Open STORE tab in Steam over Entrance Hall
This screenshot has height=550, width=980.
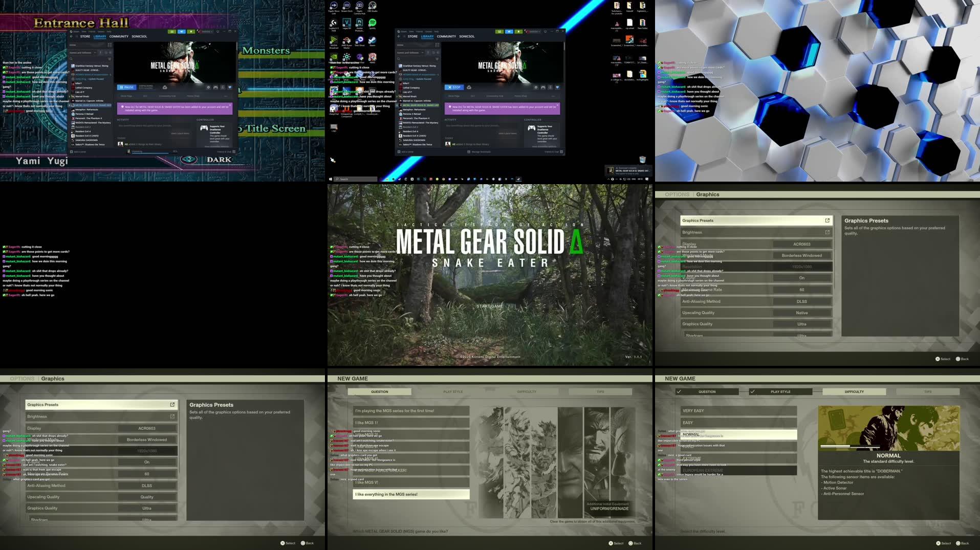pos(85,36)
